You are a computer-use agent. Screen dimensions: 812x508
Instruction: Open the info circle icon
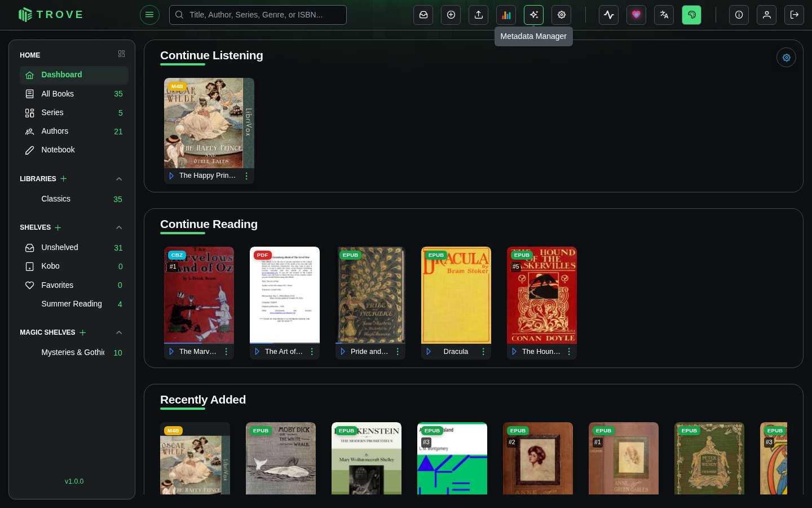(739, 15)
